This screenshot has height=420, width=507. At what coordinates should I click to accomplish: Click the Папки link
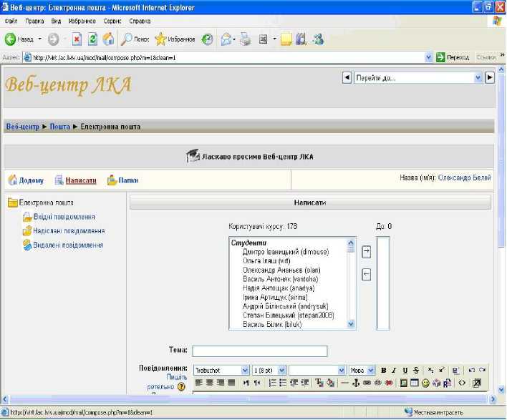[x=128, y=181]
